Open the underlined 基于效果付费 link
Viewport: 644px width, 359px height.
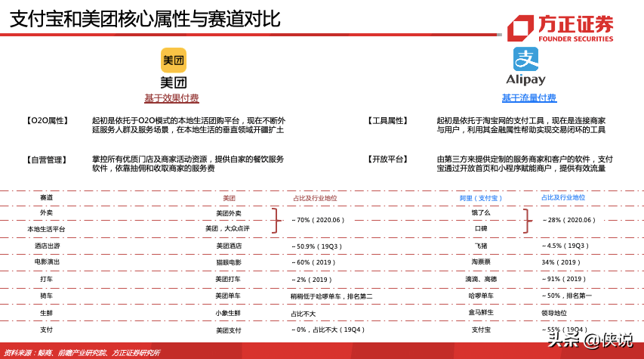[171, 98]
